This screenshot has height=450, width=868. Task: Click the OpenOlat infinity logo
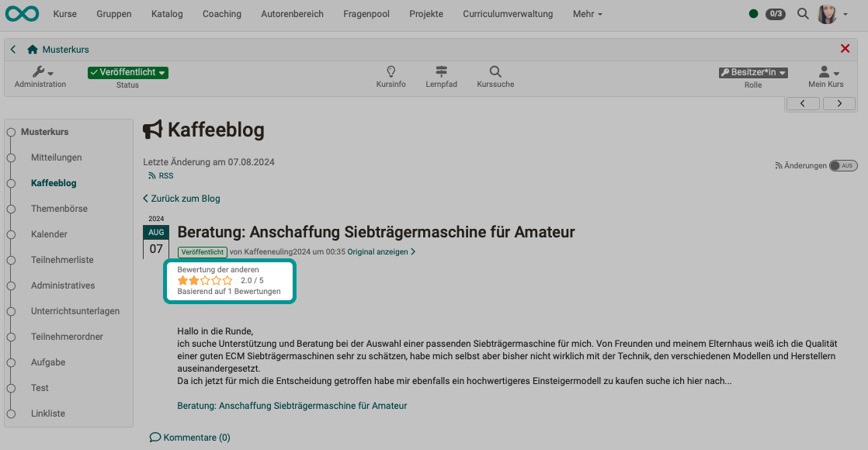(x=22, y=13)
